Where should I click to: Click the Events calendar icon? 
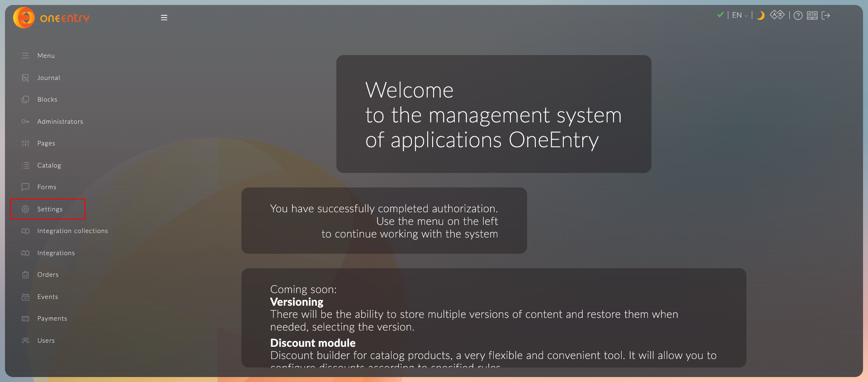[25, 297]
